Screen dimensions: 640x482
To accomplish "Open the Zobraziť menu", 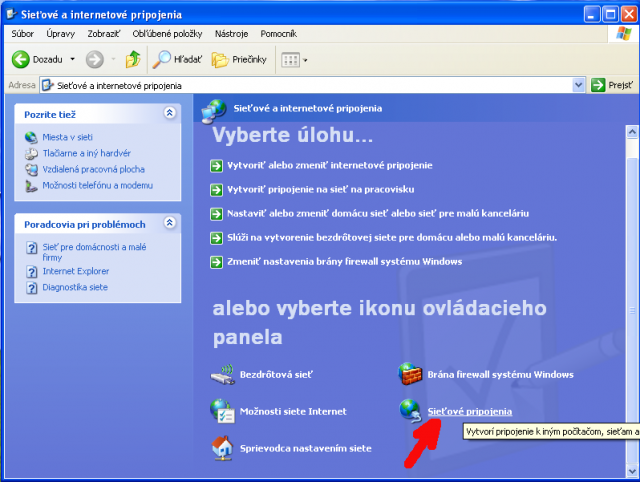I will click(104, 34).
